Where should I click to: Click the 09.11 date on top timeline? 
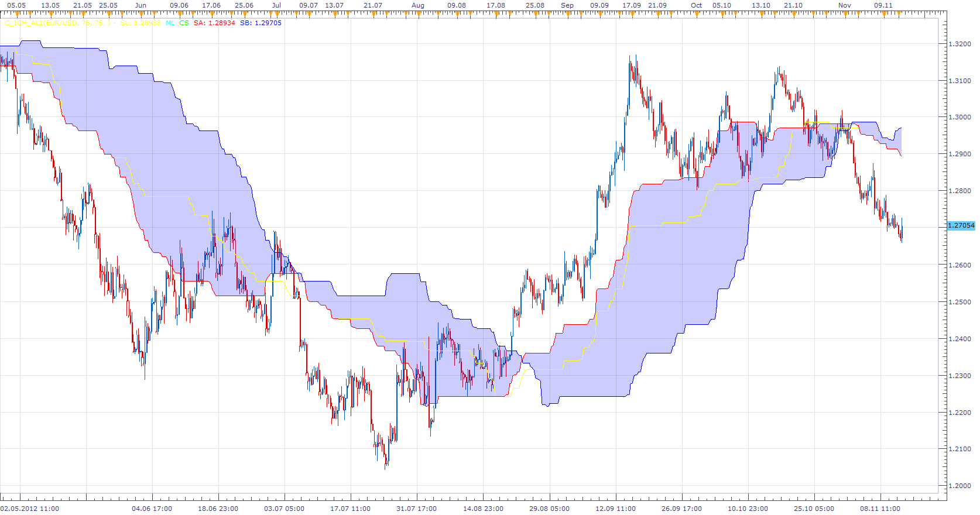(x=883, y=5)
